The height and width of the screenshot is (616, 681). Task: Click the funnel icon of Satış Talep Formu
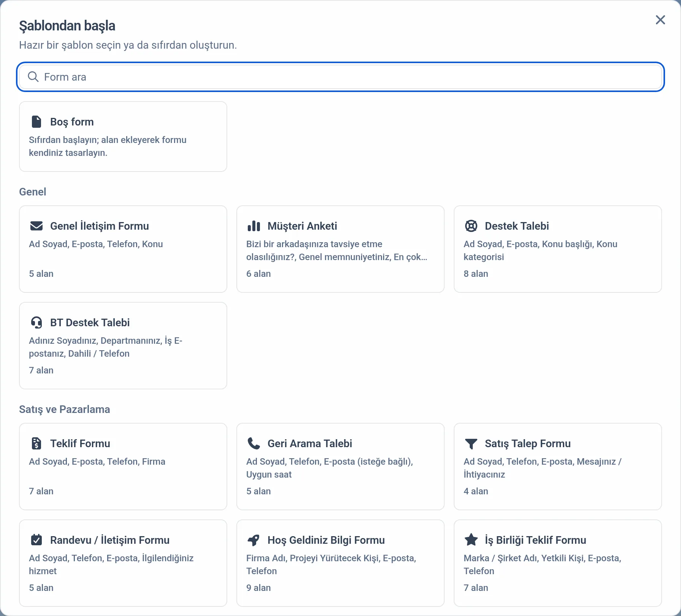coord(471,444)
